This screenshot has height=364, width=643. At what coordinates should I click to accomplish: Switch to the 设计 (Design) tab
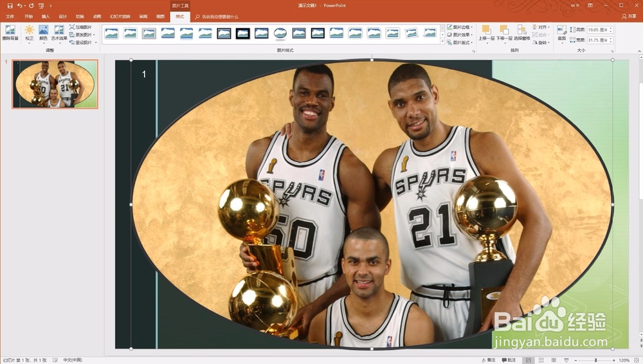63,17
